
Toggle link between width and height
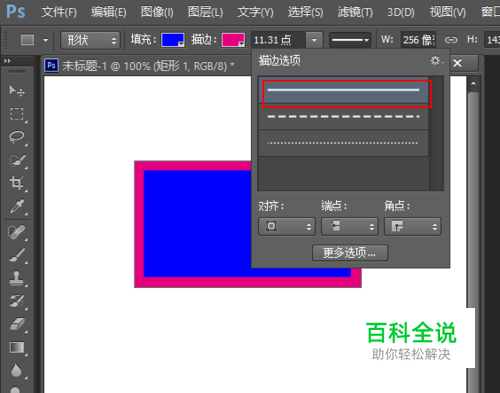click(451, 40)
